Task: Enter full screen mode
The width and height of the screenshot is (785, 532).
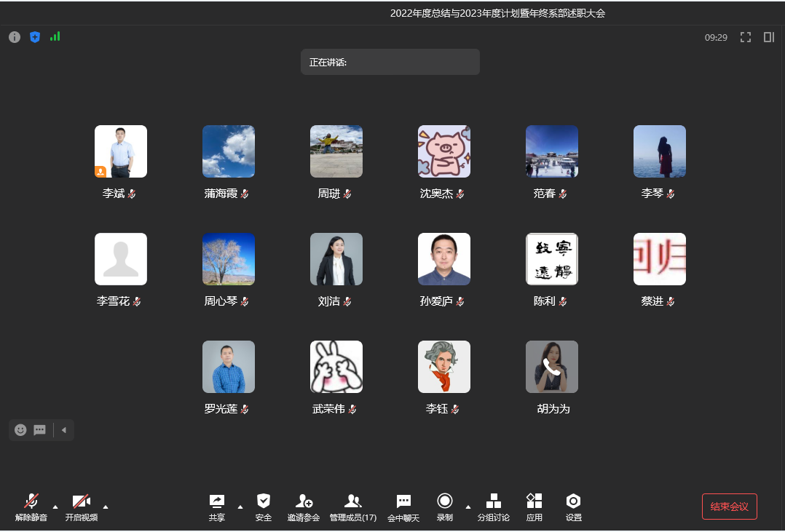Action: point(745,37)
